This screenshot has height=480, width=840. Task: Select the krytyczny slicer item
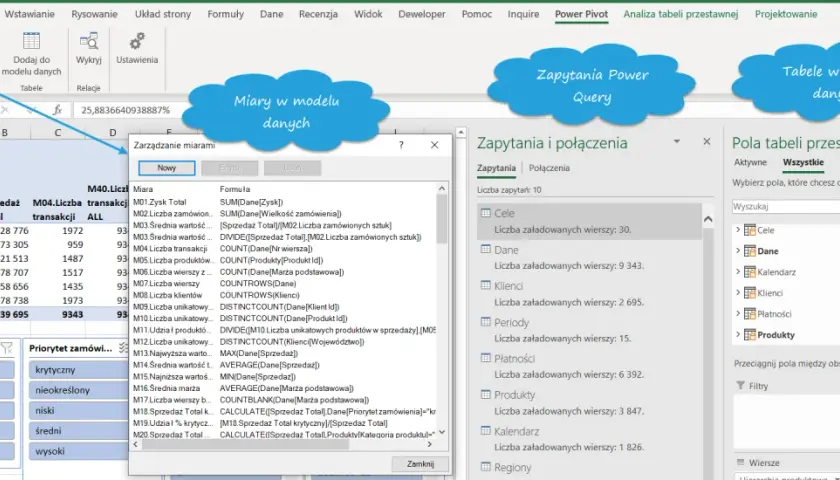pos(79,370)
